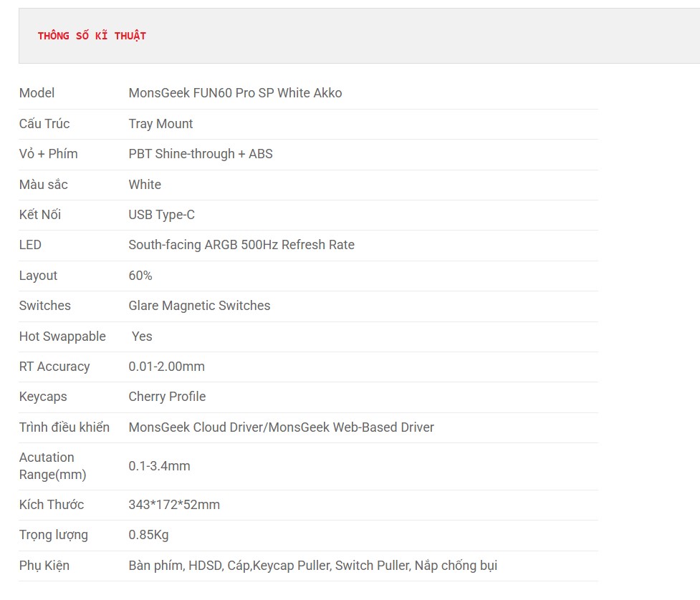700x600 pixels.
Task: Select the 'Kích Thước' label
Action: coord(52,505)
